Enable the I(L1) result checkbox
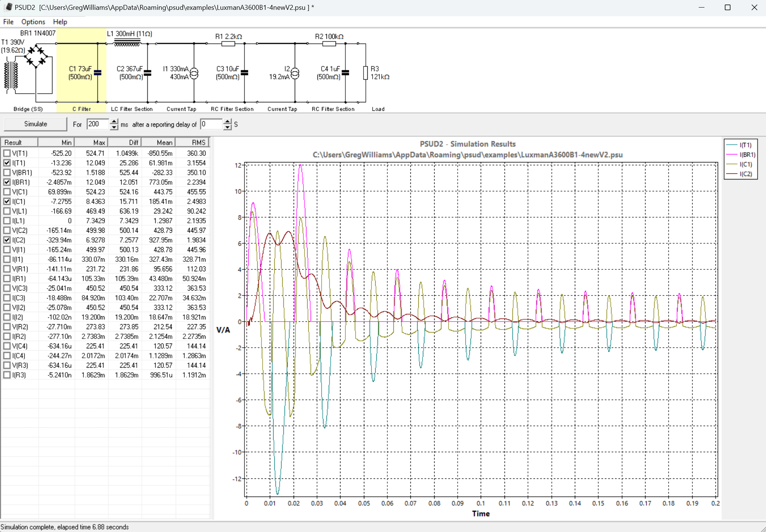Screen dimensions: 766x532 [7, 221]
